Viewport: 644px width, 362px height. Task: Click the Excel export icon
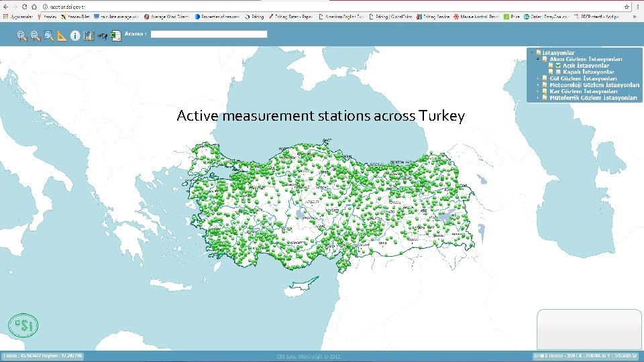tap(116, 36)
